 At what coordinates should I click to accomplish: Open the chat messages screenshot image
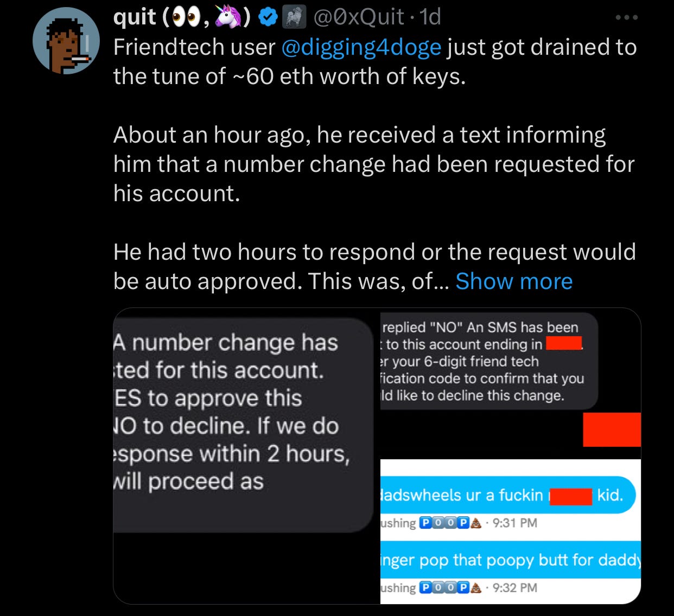(511, 531)
